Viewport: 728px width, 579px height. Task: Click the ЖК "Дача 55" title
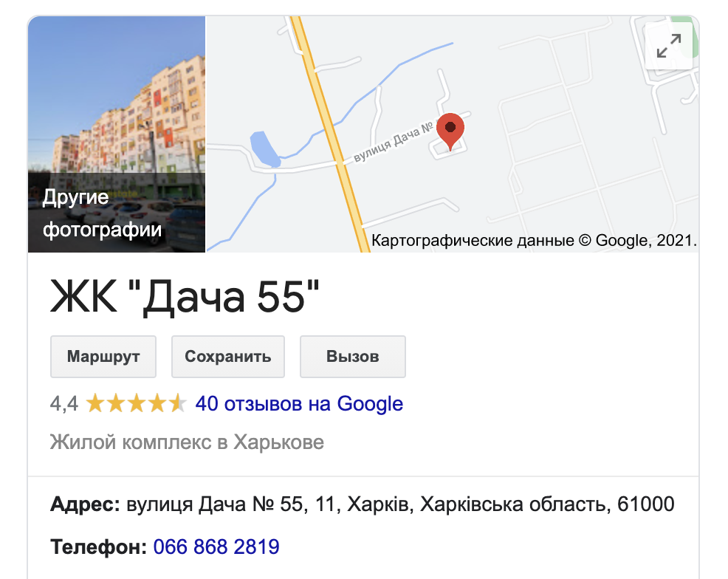click(185, 298)
